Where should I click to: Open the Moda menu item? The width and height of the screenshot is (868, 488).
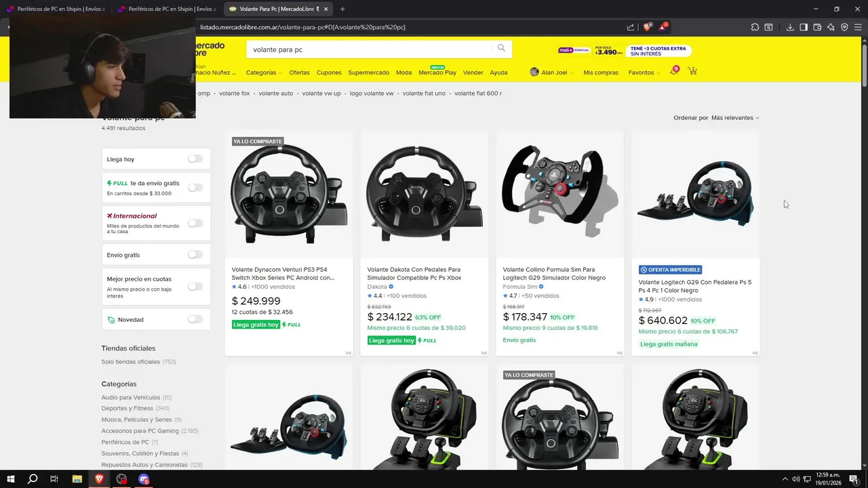[x=403, y=73]
